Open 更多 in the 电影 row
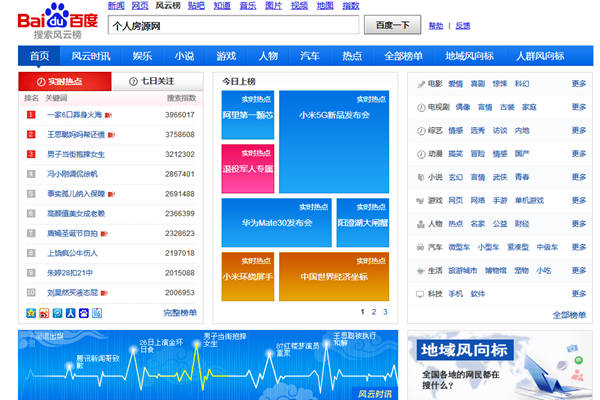 579,83
